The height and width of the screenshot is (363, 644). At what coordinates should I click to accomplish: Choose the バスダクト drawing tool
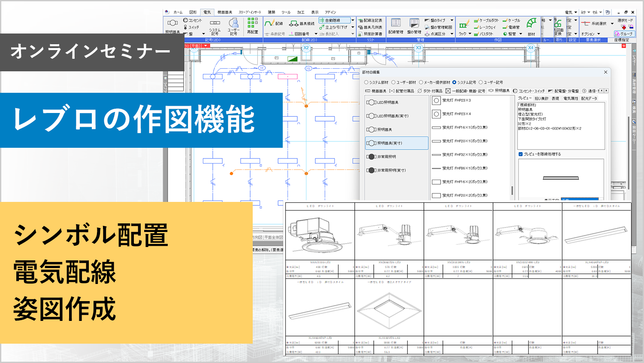(484, 34)
